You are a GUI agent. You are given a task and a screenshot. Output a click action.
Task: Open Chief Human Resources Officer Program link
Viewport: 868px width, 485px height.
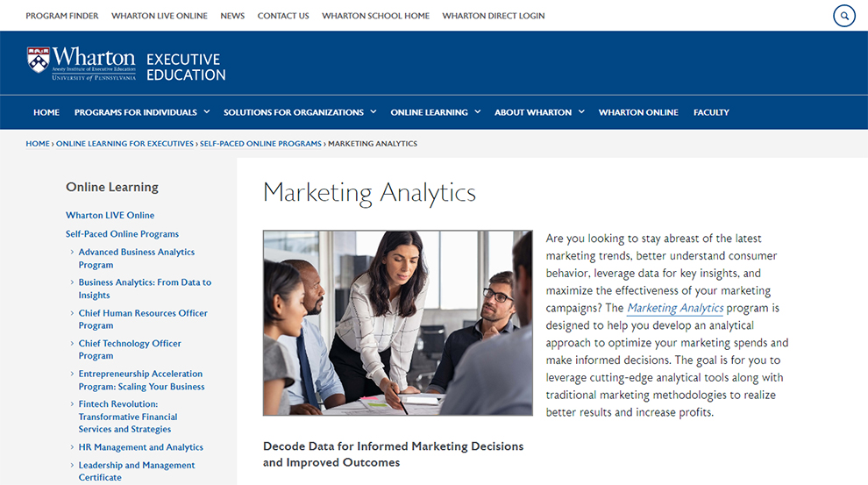point(143,319)
